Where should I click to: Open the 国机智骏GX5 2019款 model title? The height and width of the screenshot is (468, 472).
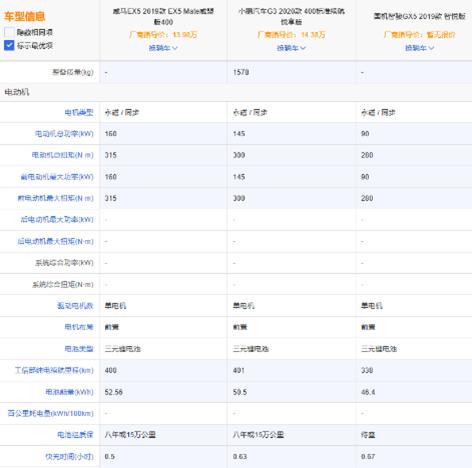pos(419,16)
